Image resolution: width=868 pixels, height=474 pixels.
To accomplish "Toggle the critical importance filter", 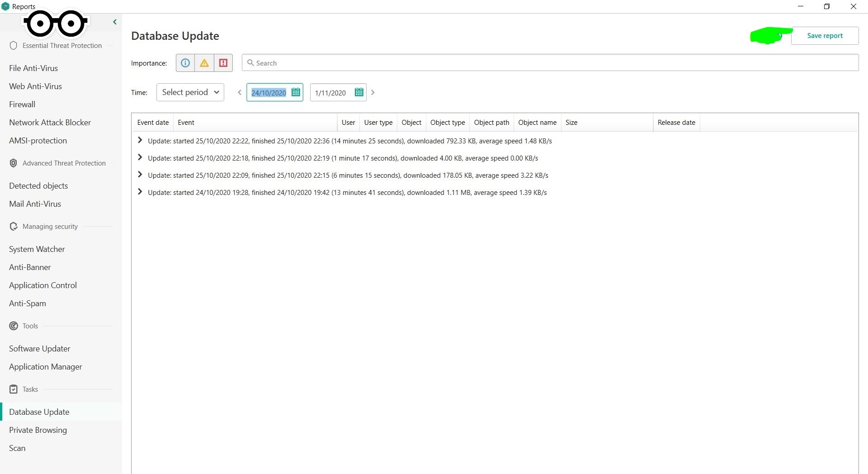I will tap(223, 63).
